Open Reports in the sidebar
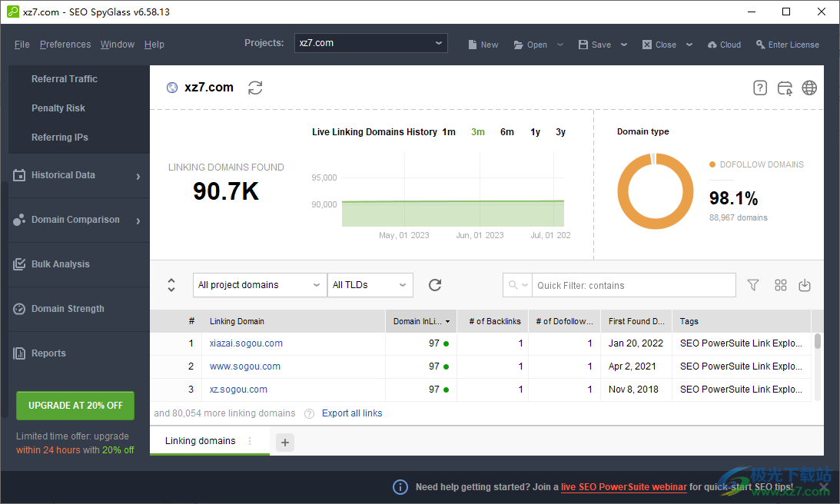Viewport: 840px width, 504px height. 78,353
